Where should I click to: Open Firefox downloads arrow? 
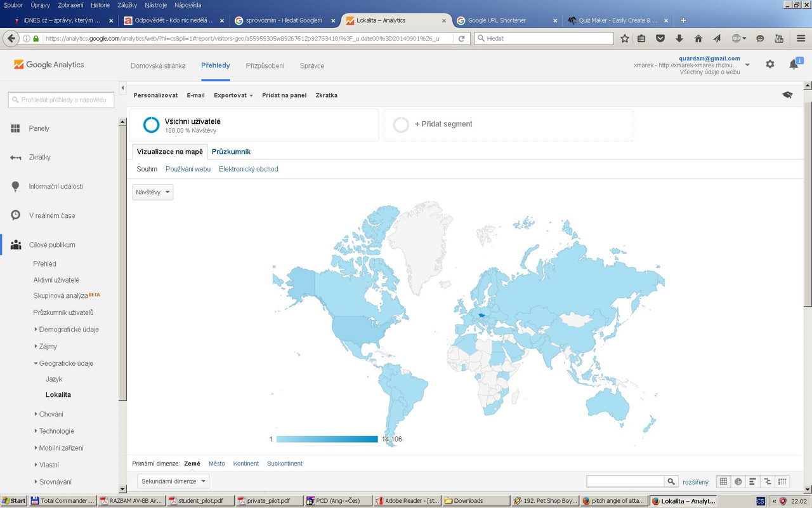[x=679, y=38]
